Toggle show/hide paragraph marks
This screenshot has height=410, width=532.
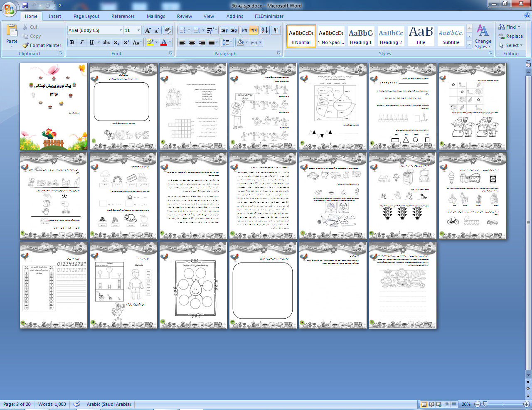276,30
